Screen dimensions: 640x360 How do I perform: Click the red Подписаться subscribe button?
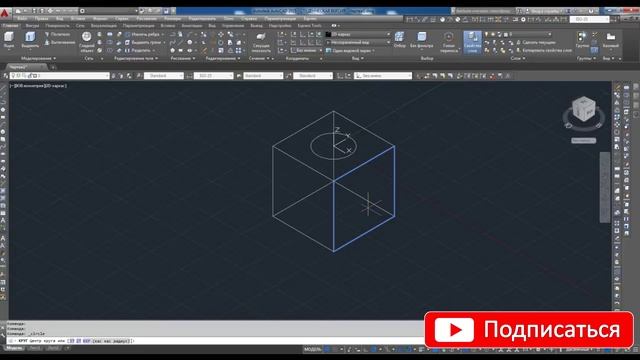point(529,330)
